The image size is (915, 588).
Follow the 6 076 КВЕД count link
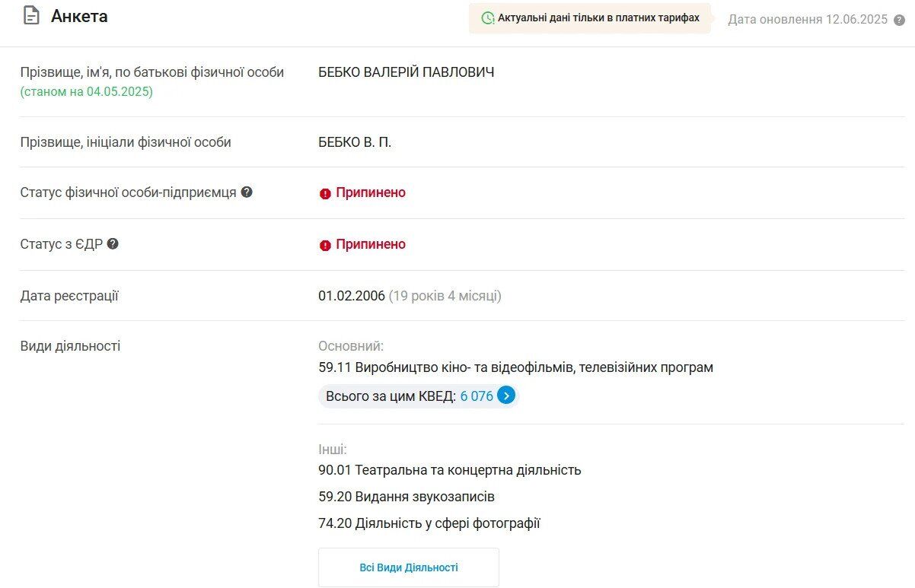tap(477, 396)
